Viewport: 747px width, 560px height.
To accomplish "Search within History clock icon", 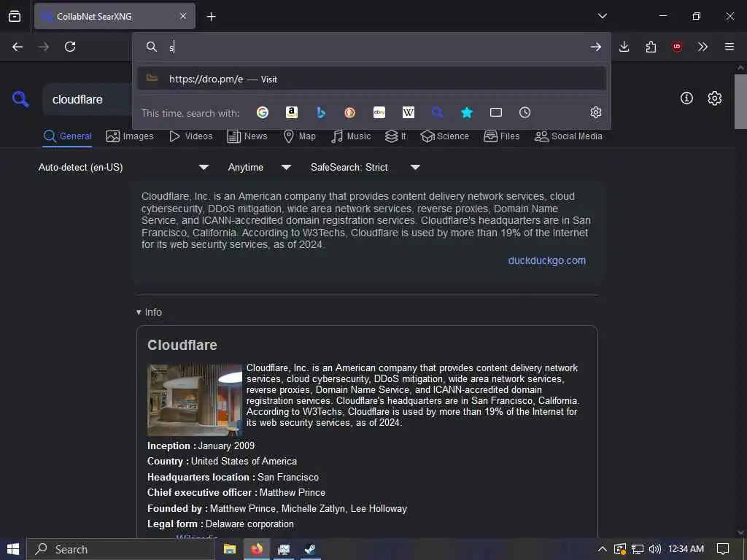I will coord(525,112).
